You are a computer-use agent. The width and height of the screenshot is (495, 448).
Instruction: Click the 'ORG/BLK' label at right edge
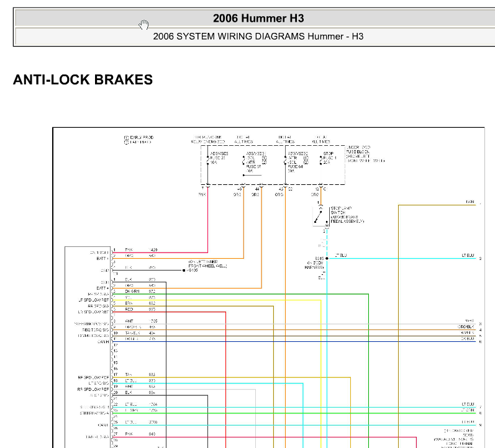(x=466, y=327)
